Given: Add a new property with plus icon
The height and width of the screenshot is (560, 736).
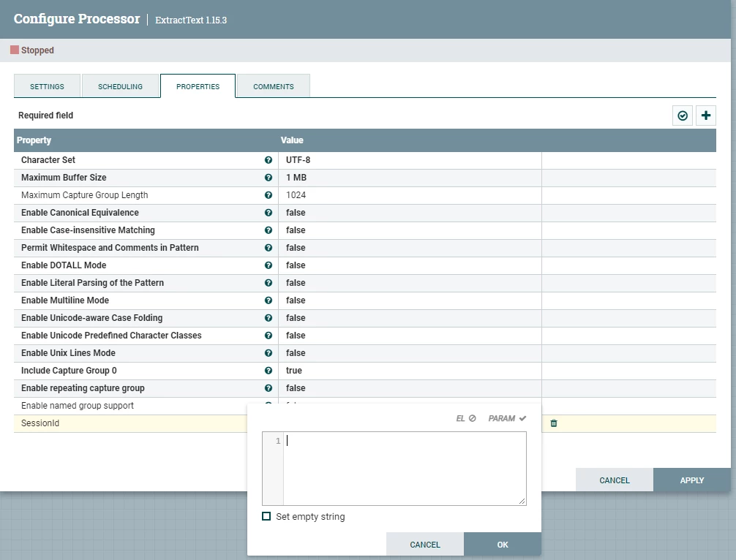Looking at the screenshot, I should tap(706, 116).
